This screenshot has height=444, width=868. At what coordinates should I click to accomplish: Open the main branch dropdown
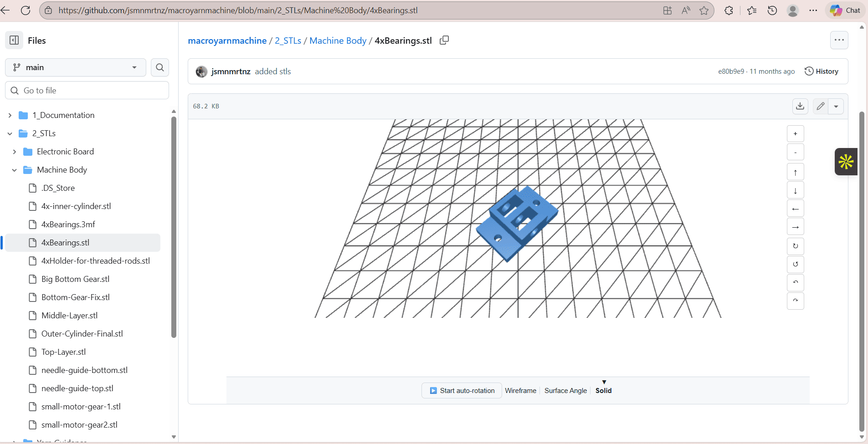pyautogui.click(x=76, y=67)
